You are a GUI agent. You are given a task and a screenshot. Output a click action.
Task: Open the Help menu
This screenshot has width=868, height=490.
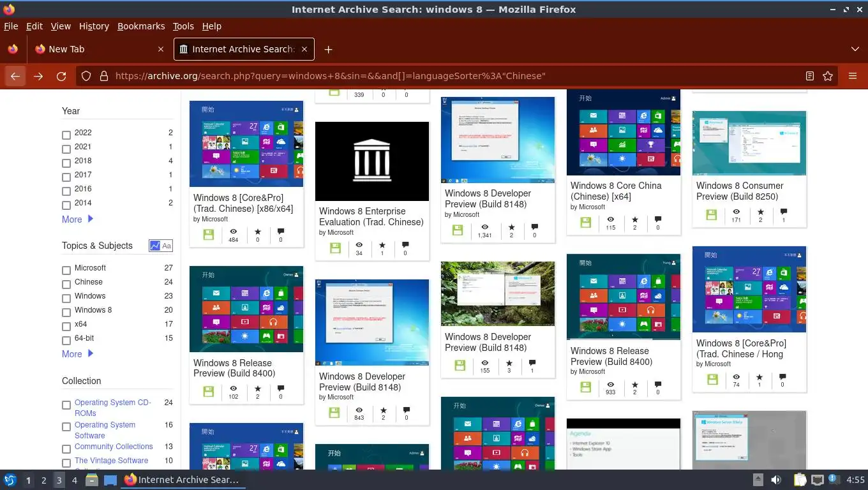coord(211,26)
